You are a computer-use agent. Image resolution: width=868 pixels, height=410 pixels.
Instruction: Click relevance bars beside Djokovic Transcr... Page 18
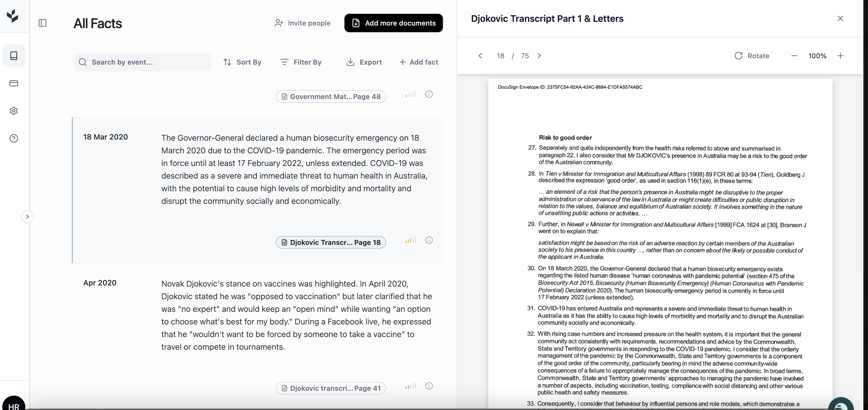[411, 240]
